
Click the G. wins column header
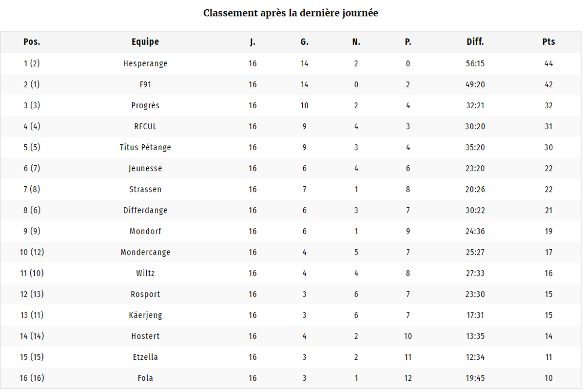click(x=304, y=42)
